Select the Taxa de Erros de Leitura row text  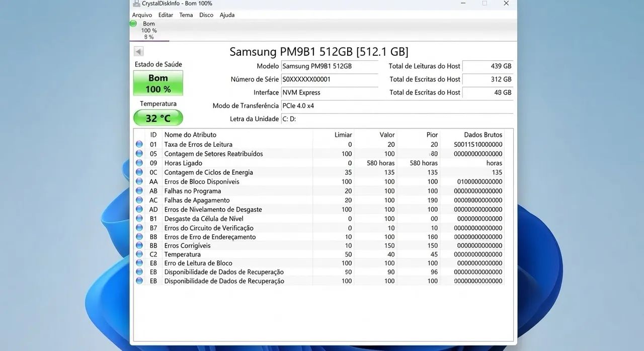(x=198, y=144)
